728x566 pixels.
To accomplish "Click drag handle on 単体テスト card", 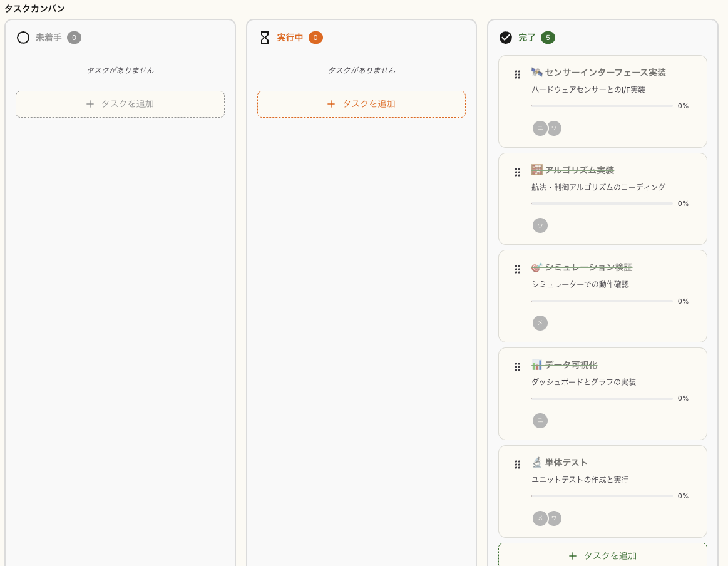I will tap(518, 465).
